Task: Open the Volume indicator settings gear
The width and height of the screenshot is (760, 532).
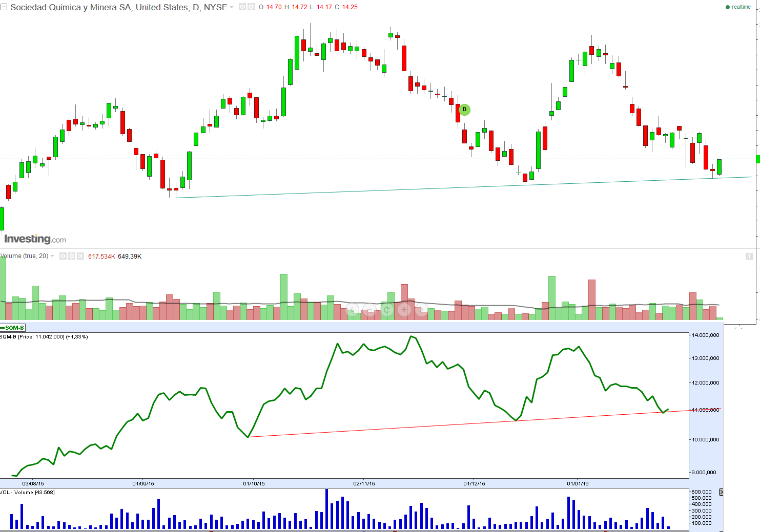Action: click(x=72, y=256)
